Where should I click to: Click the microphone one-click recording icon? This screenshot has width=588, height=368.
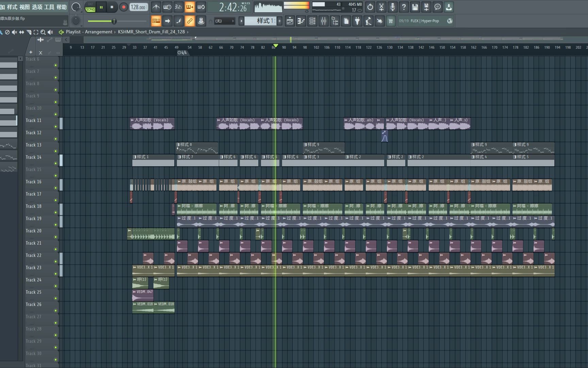point(393,7)
